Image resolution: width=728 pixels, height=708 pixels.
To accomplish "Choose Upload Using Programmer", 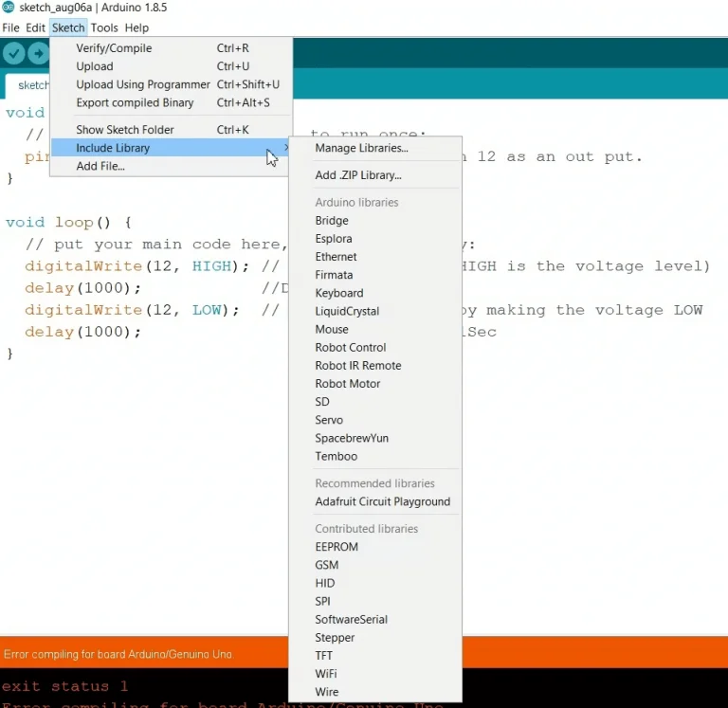I will point(172,84).
